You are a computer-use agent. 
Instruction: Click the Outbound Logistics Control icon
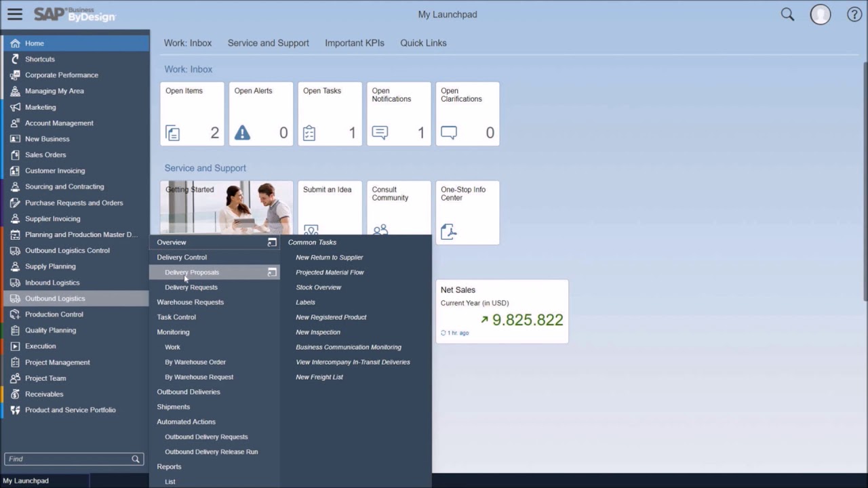pos(15,250)
